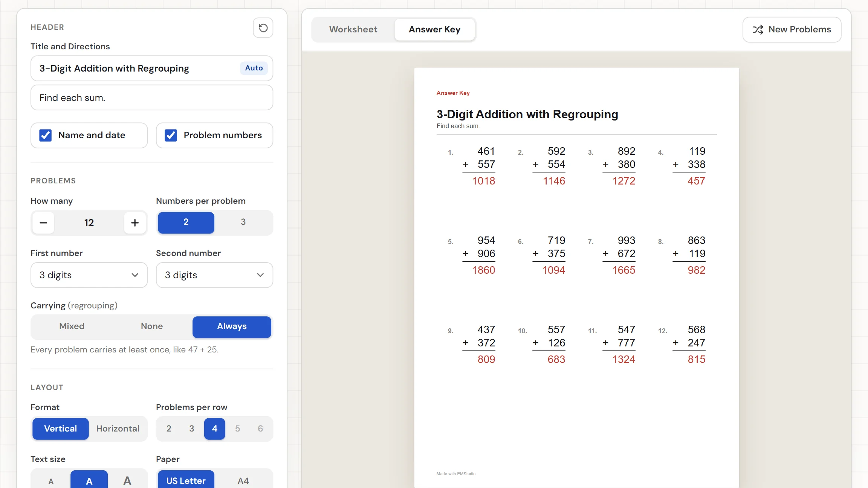Set 4 problems per row
868x488 pixels.
click(215, 429)
